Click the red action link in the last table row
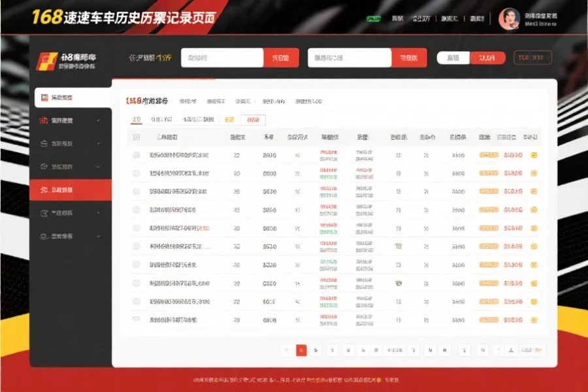This screenshot has height=392, width=588. (x=513, y=320)
